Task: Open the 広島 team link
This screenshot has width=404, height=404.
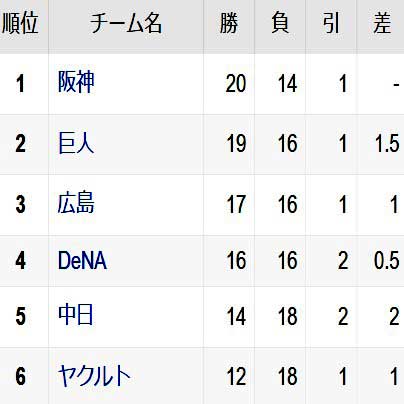Action: (76, 203)
